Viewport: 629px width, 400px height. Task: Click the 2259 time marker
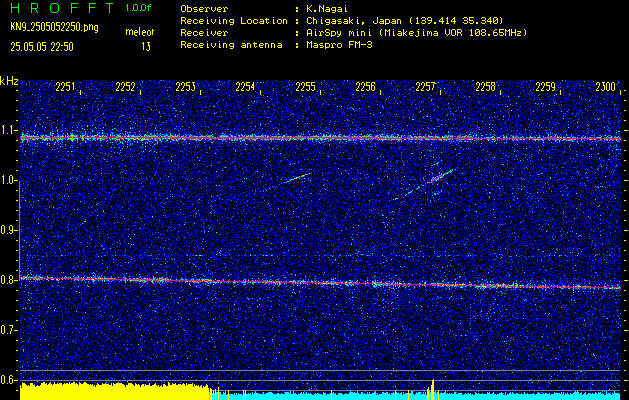coord(546,87)
